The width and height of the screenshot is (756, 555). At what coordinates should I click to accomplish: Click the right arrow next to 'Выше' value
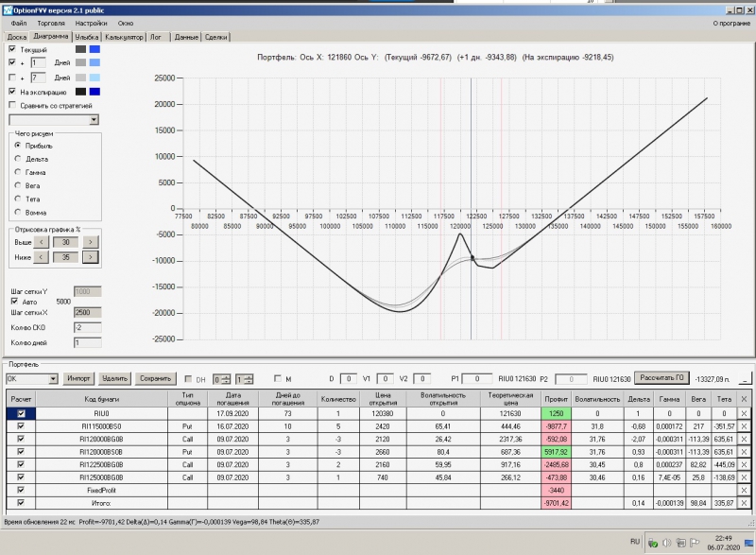click(91, 242)
